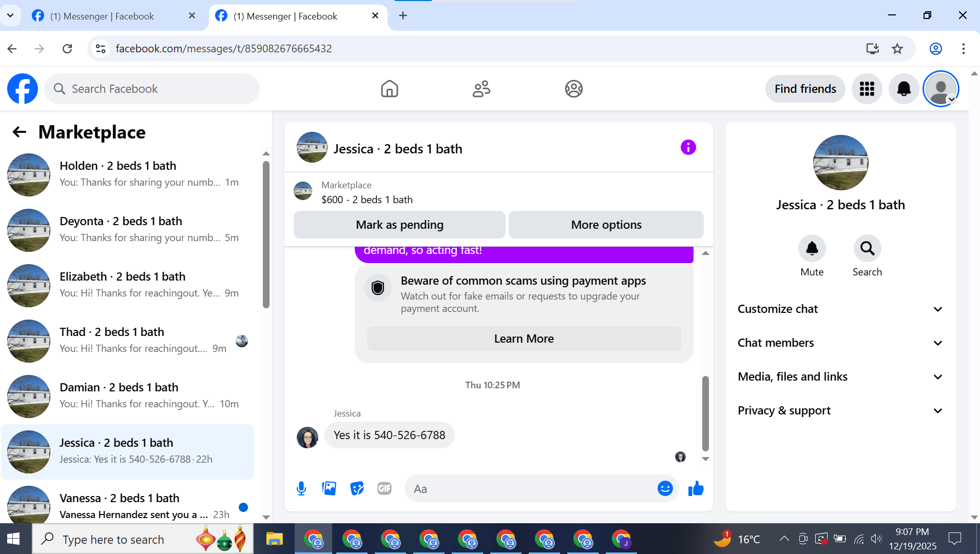Click Find friends button
The image size is (980, 554).
click(805, 89)
